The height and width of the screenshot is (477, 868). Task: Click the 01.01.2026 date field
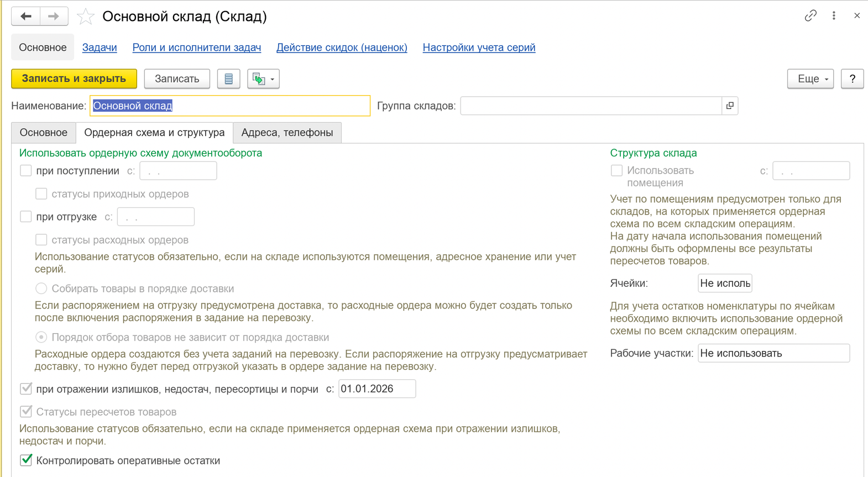(x=377, y=389)
